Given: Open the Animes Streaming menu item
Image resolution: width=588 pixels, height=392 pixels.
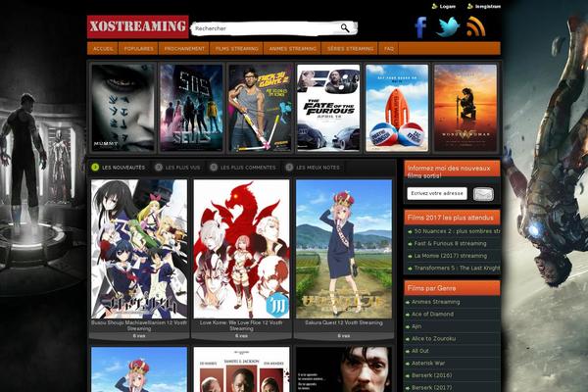Looking at the screenshot, I should point(292,49).
